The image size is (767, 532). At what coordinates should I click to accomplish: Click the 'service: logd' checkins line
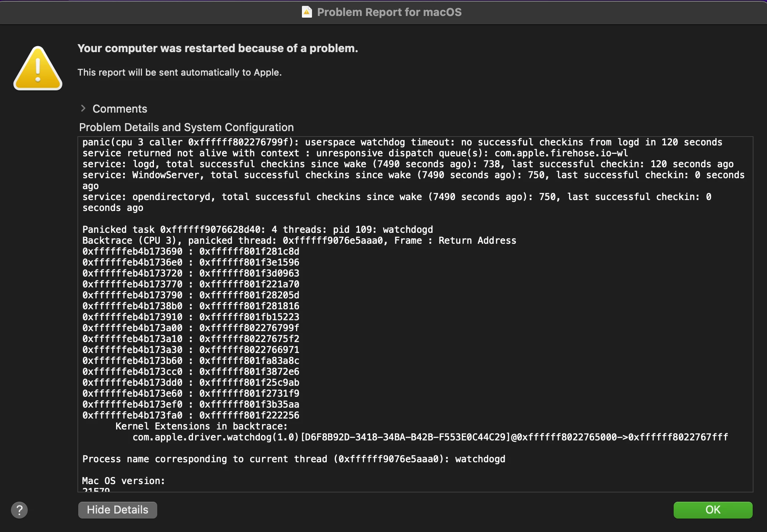point(408,164)
